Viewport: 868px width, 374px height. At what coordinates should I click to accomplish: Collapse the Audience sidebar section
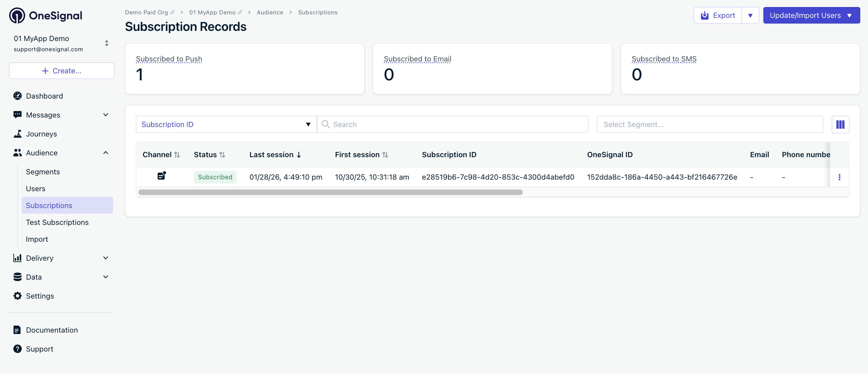coord(105,153)
